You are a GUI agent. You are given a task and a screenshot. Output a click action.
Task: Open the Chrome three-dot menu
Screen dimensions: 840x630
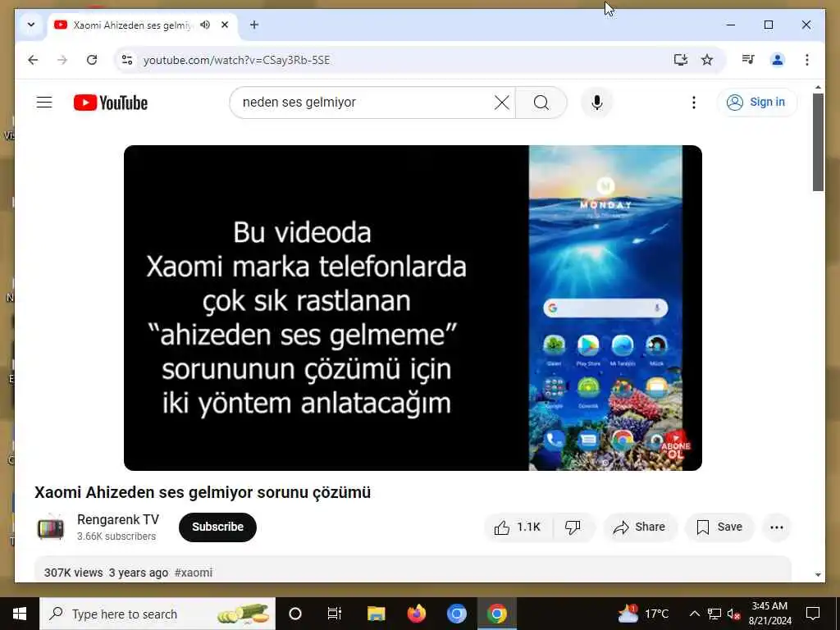(807, 60)
